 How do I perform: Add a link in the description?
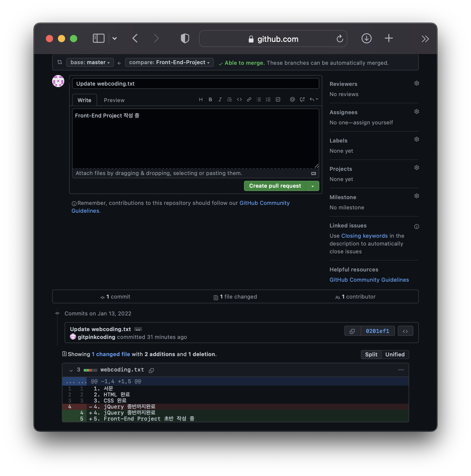(x=249, y=99)
